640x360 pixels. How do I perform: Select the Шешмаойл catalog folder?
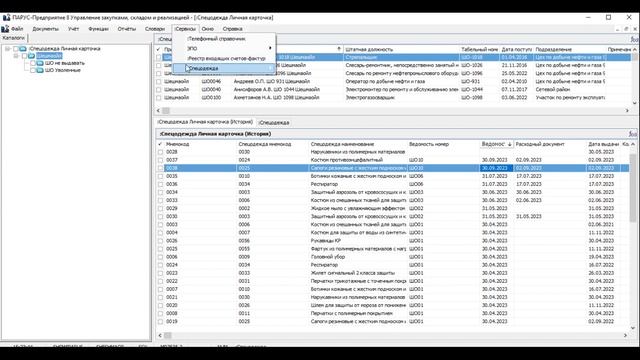click(x=49, y=56)
